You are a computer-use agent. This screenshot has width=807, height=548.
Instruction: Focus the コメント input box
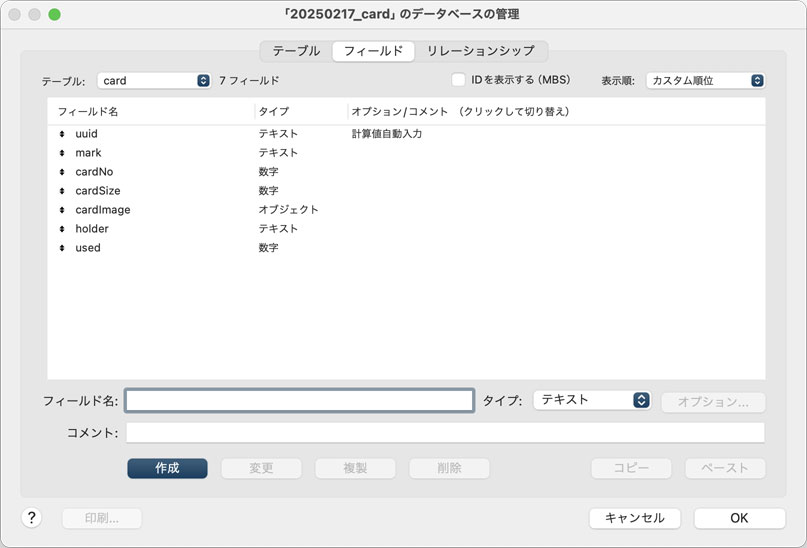point(445,433)
